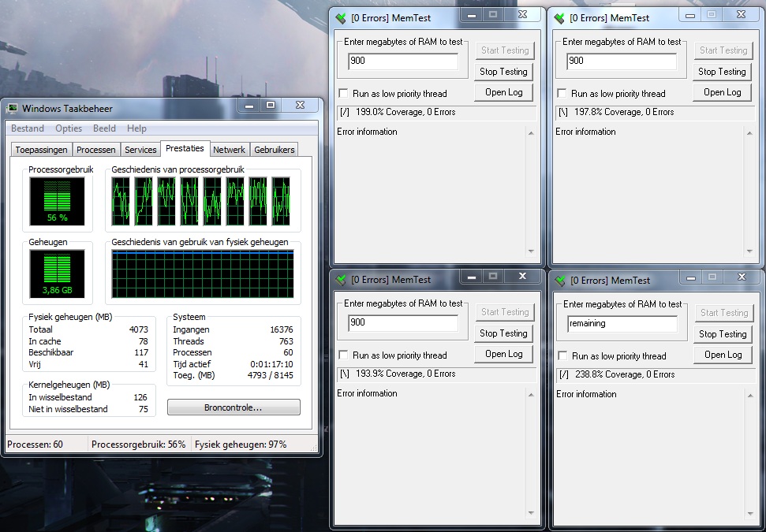Click "Fysiek geheugen: 97%" in the status bar
Image resolution: width=766 pixels, height=532 pixels.
tap(241, 445)
